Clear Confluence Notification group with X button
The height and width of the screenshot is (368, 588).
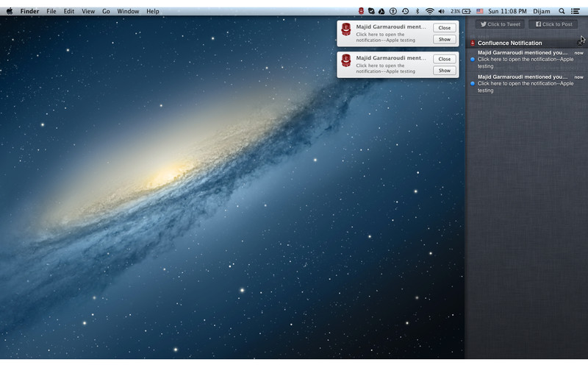[580, 43]
